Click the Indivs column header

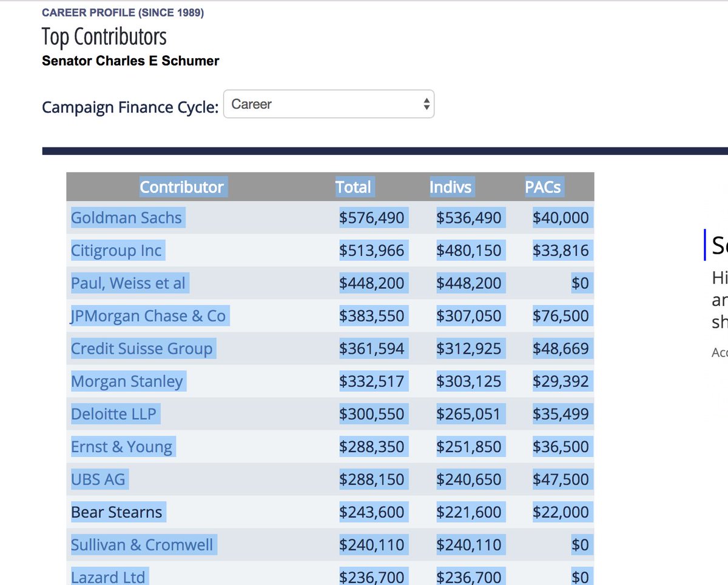pyautogui.click(x=451, y=187)
